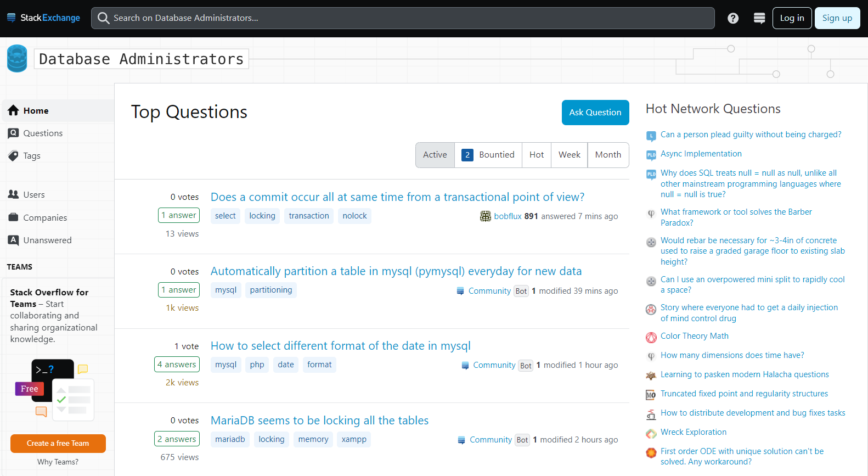The width and height of the screenshot is (868, 476).
Task: Click site icon beside 'Story where everyone' question
Action: 651,309
